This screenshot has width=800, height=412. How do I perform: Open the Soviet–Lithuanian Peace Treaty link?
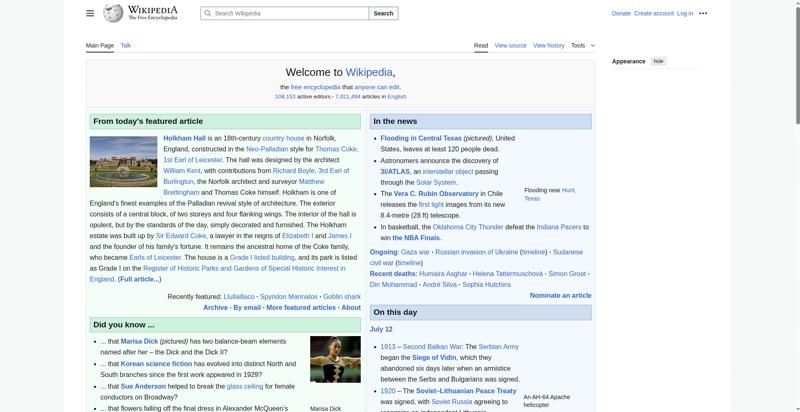click(466, 391)
